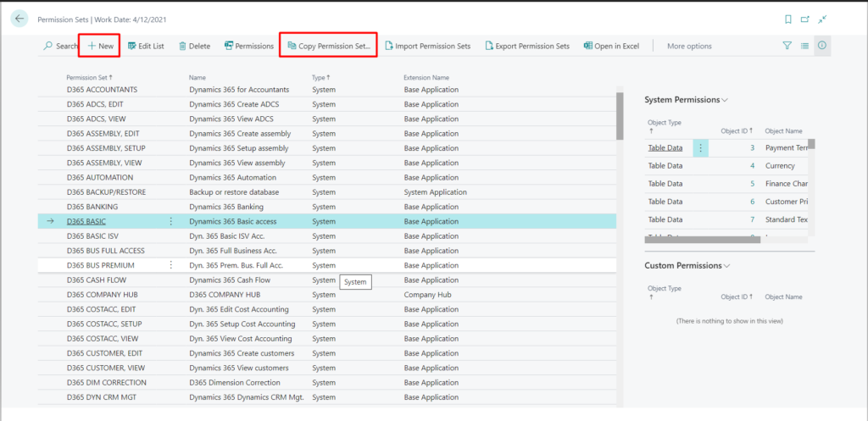Click Open in Excel
This screenshot has height=421, width=868.
[612, 46]
